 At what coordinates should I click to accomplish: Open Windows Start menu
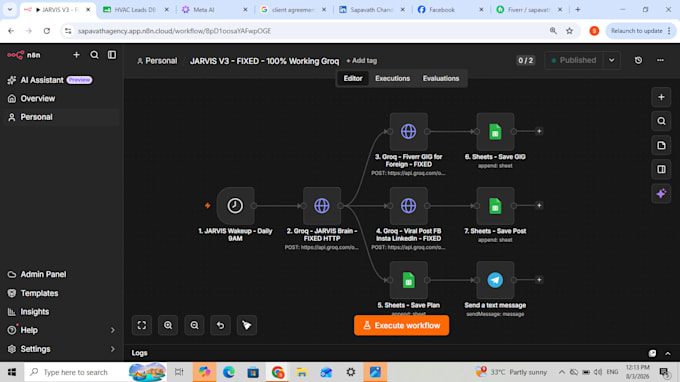click(12, 372)
